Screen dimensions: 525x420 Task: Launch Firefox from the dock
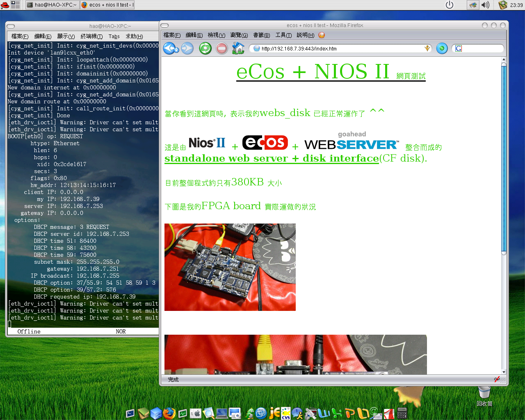169,413
